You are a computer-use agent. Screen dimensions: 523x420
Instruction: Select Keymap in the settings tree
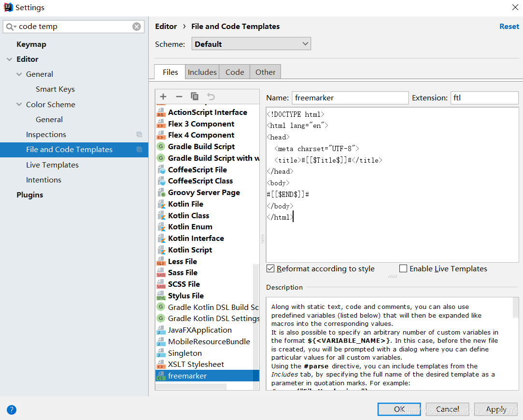click(31, 44)
